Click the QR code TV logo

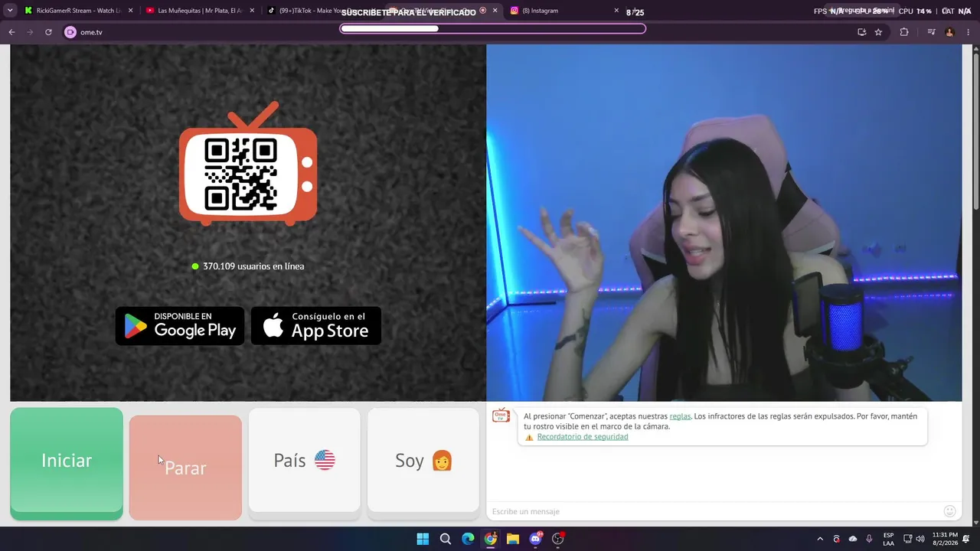pyautogui.click(x=248, y=165)
